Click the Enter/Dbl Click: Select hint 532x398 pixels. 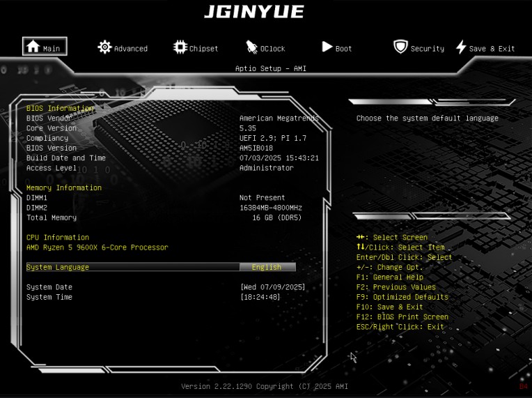click(x=404, y=257)
